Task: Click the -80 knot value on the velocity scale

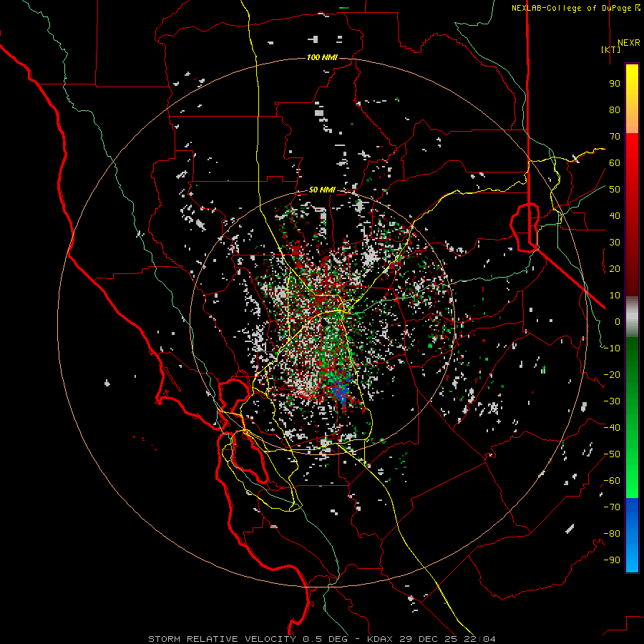Action: (x=612, y=534)
